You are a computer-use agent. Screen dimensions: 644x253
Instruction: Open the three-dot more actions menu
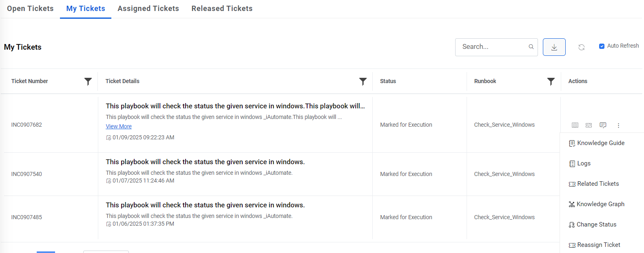point(618,125)
